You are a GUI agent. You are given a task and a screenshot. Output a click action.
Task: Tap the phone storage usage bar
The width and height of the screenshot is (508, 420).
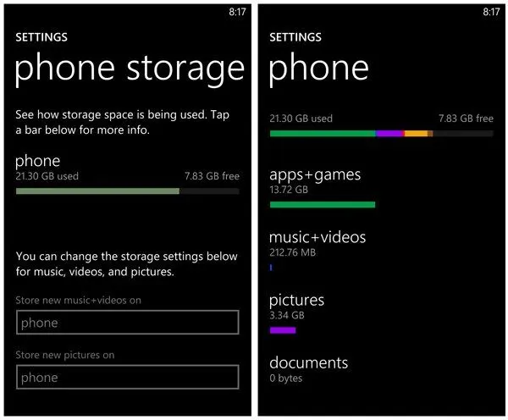tap(127, 191)
